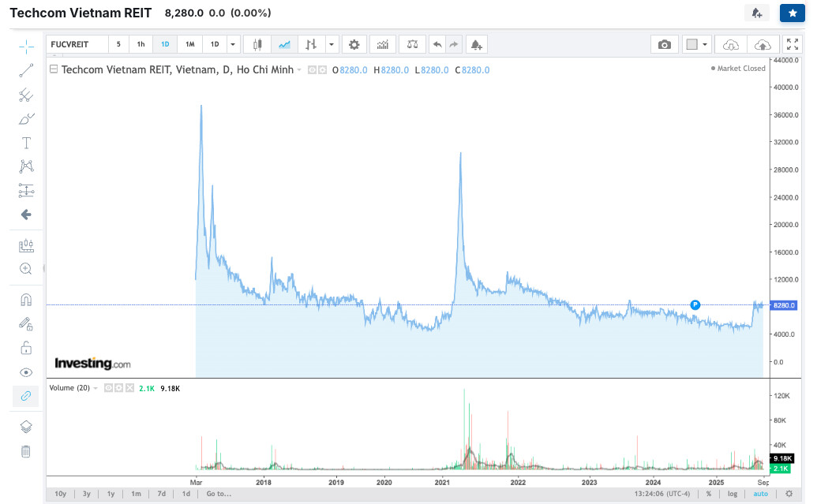Select the 1M interval
This screenshot has height=504, width=817.
(x=190, y=44)
